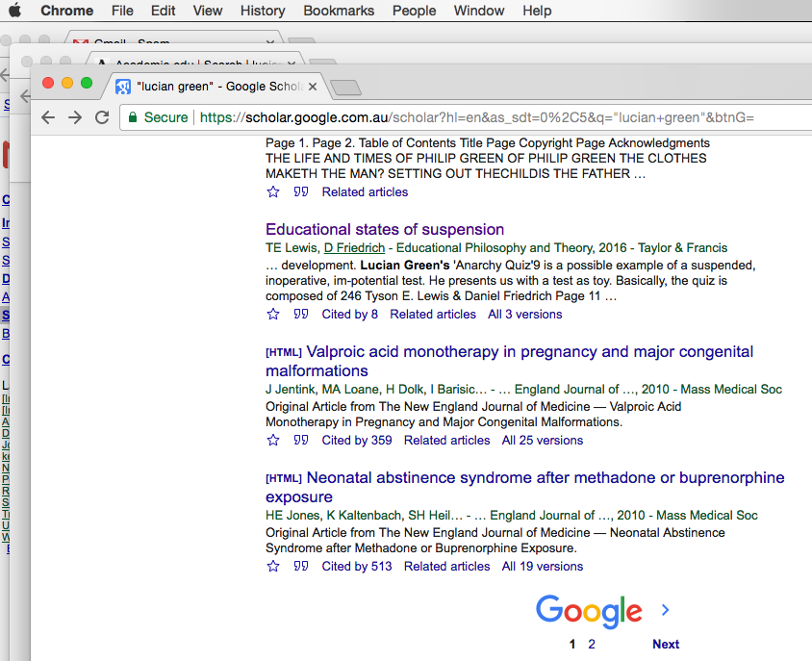Open the History menu
Viewport: 812px width, 661px height.
click(x=263, y=11)
